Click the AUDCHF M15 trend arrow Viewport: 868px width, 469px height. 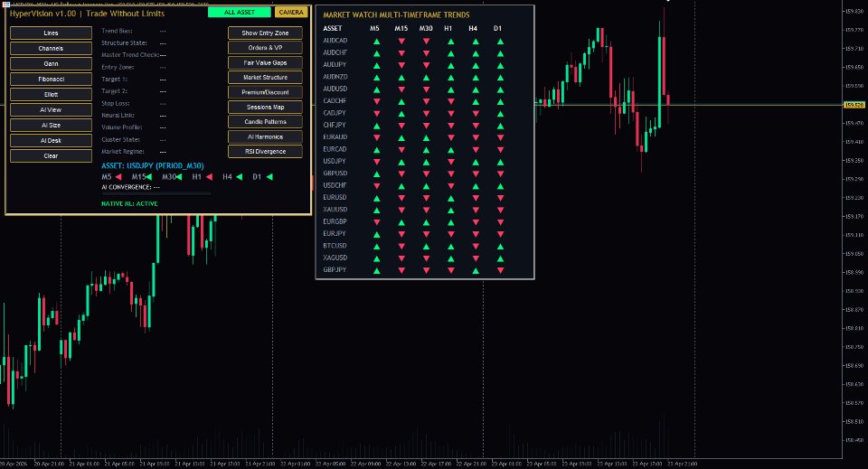pos(401,53)
